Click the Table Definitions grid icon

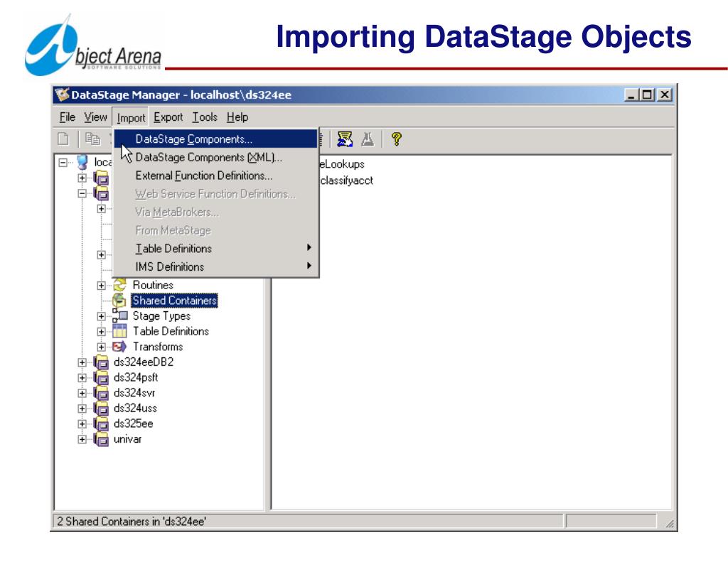119,331
